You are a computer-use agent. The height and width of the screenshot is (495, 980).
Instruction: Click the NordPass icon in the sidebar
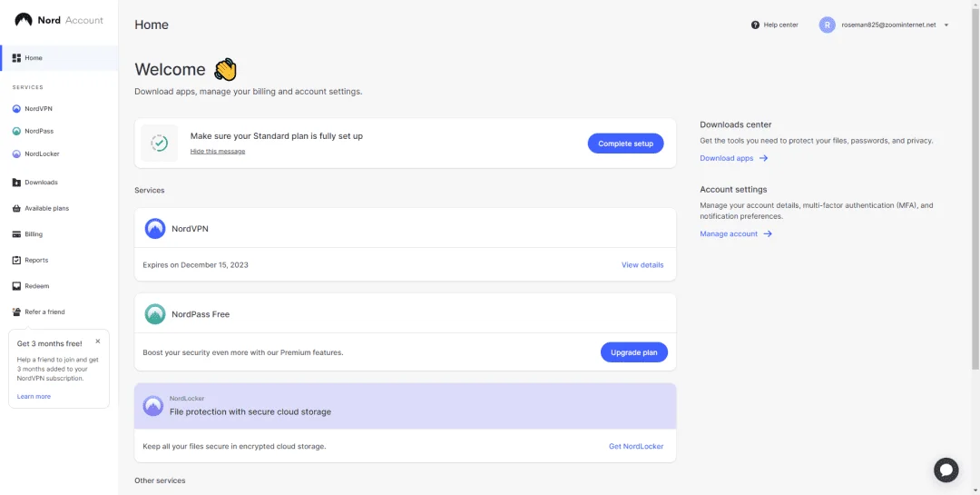pos(17,132)
